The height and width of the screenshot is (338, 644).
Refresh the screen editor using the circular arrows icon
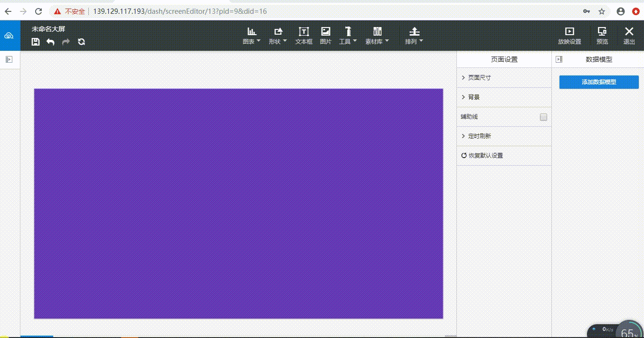82,42
